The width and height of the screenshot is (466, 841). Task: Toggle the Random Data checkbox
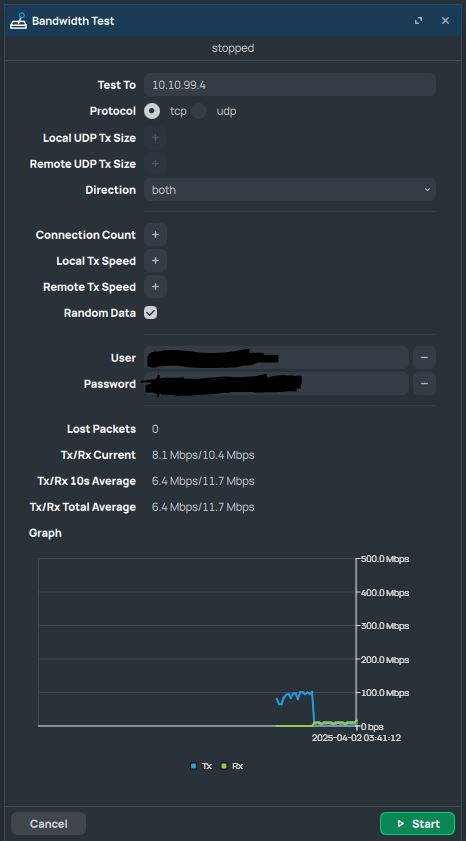(151, 313)
